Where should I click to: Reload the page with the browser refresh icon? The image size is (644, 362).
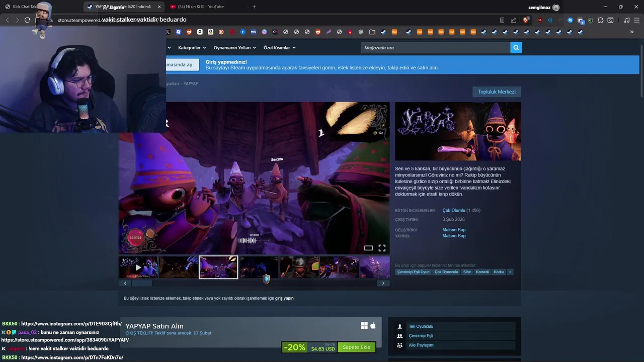[27, 20]
